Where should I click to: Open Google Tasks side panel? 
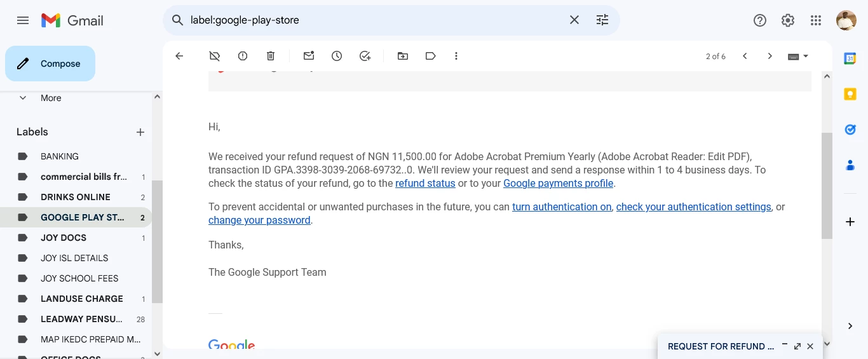point(850,130)
